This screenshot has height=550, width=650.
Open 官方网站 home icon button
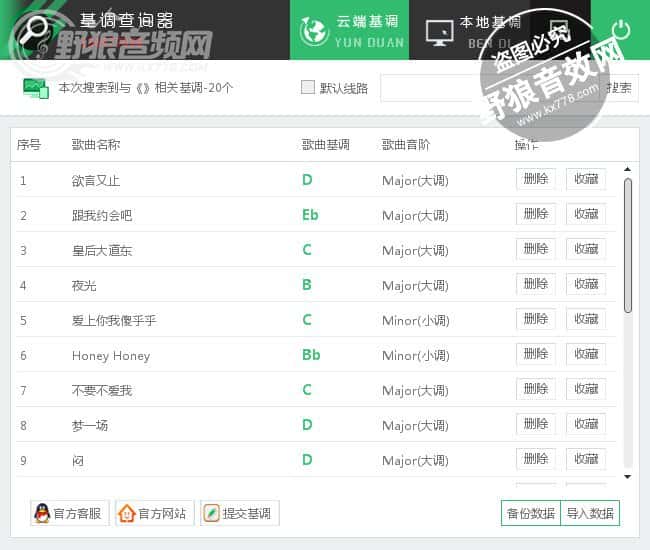coord(154,513)
